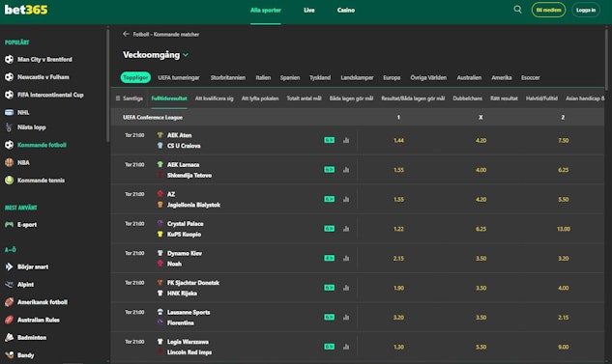Switch to Casino tab

click(346, 10)
